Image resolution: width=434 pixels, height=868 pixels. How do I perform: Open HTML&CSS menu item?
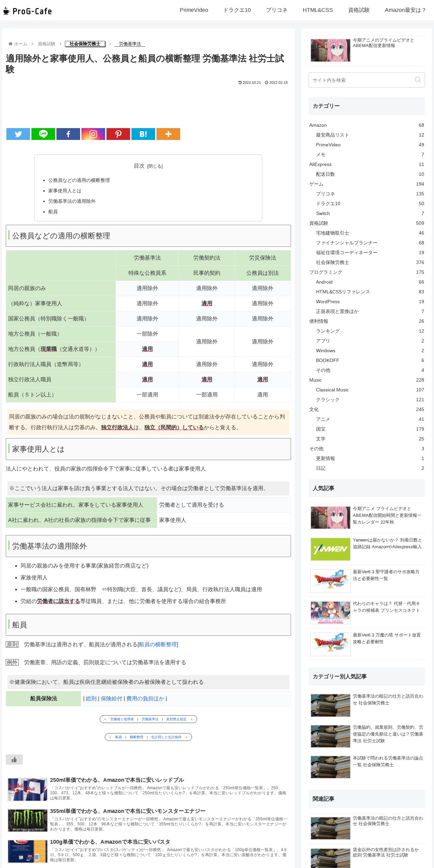[x=318, y=10]
